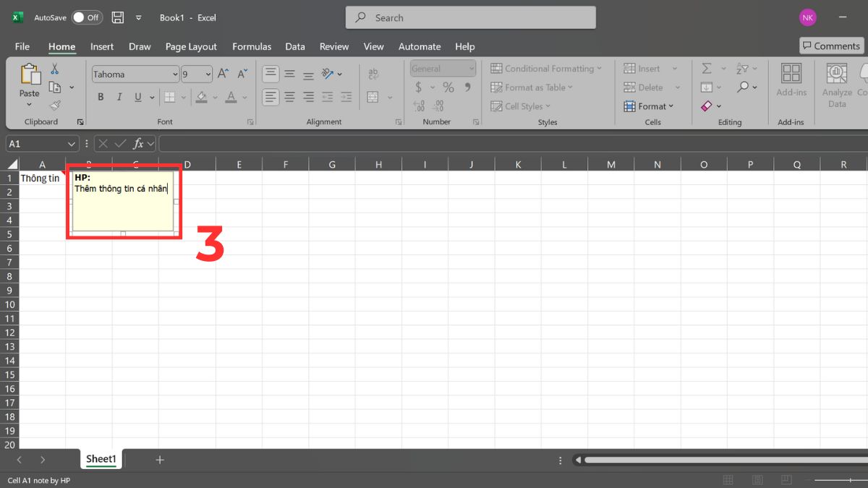Switch to the Formulas ribbon tab
Image resolution: width=868 pixels, height=488 pixels.
(251, 46)
